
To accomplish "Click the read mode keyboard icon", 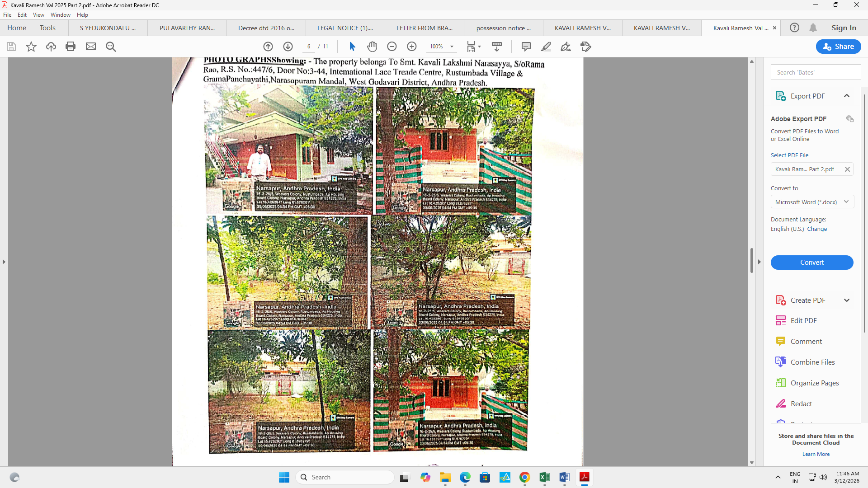I will pos(497,47).
